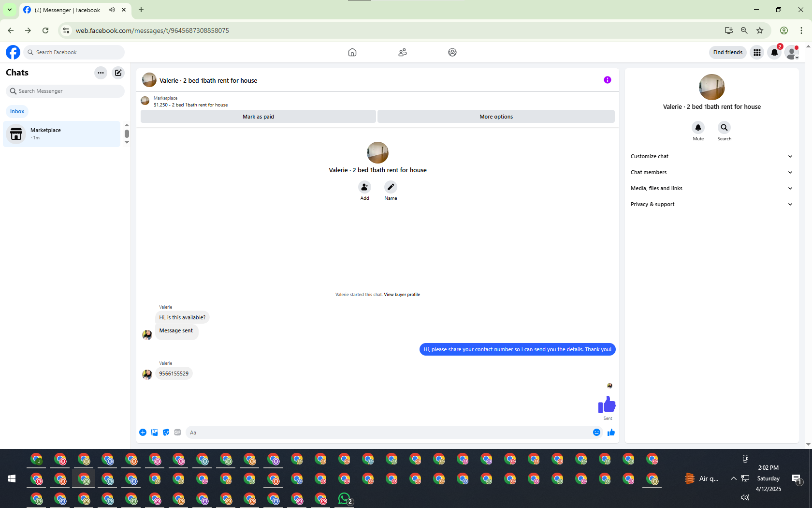812x508 pixels.
Task: Open the chat photo in info panel
Action: 712,87
